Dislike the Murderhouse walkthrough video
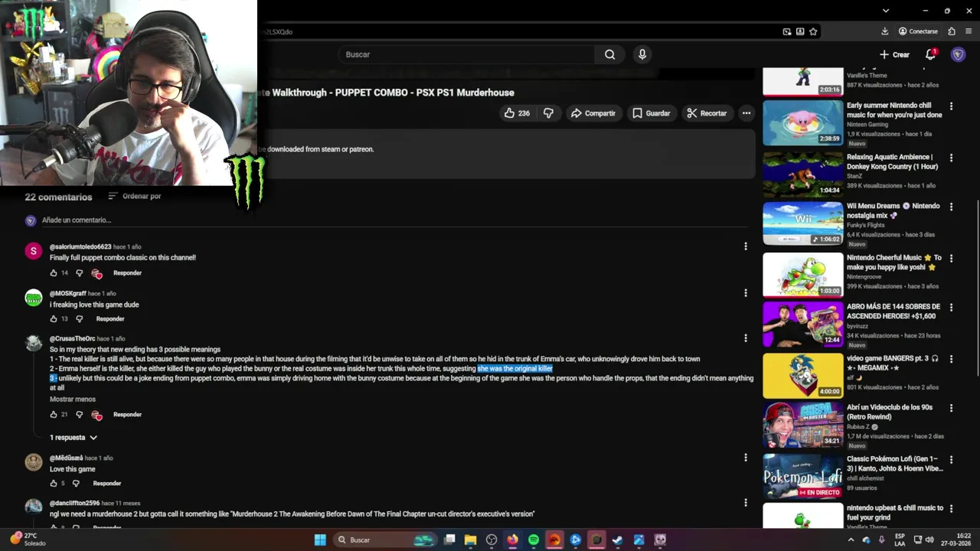The image size is (980, 551). tap(548, 113)
